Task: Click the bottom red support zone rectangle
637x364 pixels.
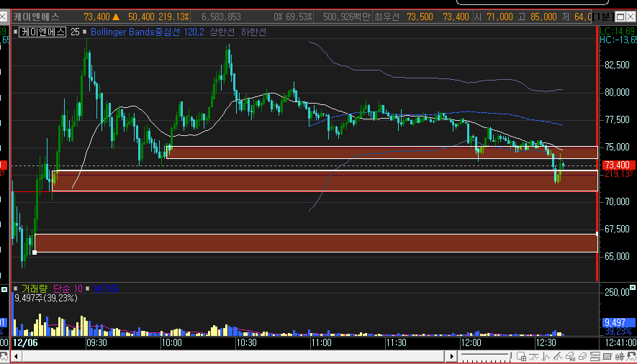Action: (x=316, y=243)
